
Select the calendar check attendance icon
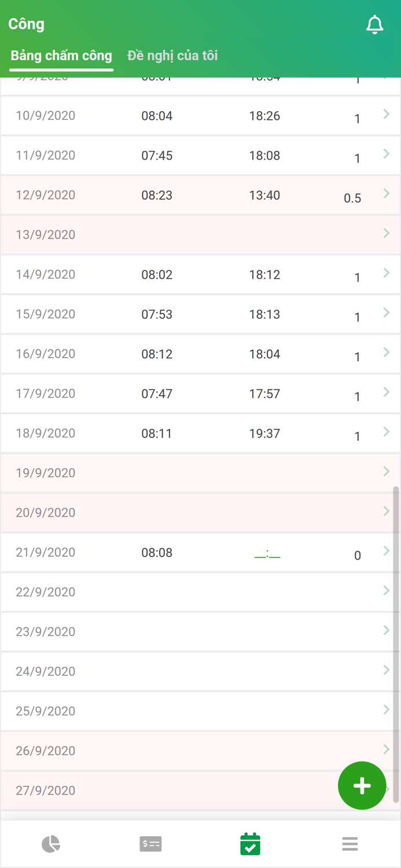250,844
